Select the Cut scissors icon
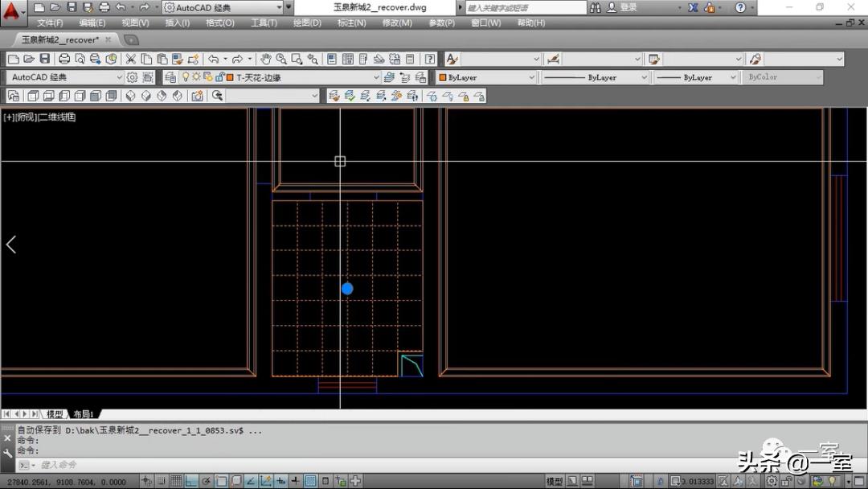The height and width of the screenshot is (489, 868). click(131, 59)
